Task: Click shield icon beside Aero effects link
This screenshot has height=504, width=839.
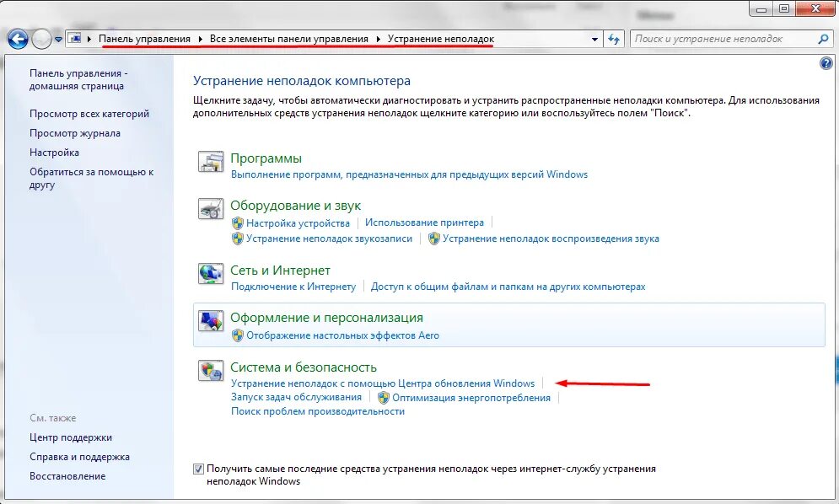Action: coord(238,335)
